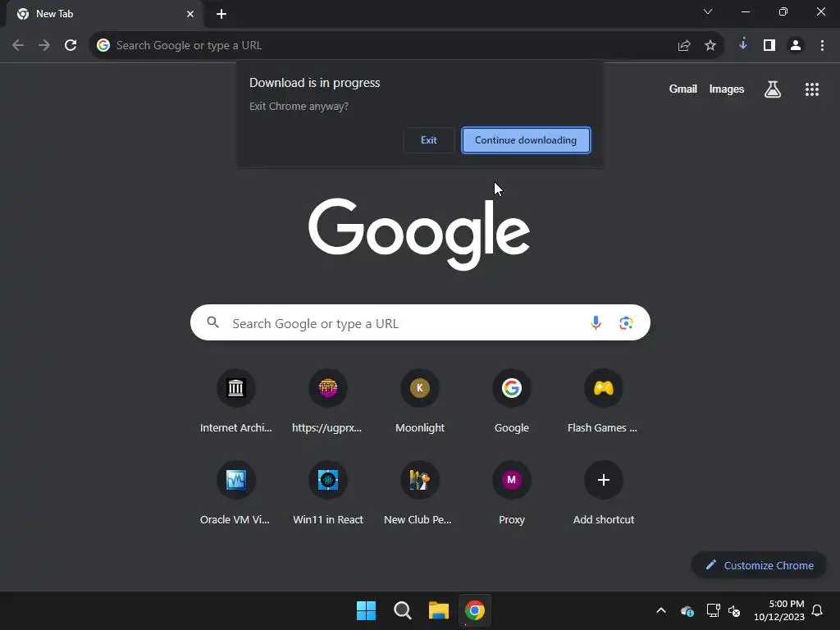Click Add shortcut tile
The height and width of the screenshot is (630, 840).
pyautogui.click(x=603, y=494)
